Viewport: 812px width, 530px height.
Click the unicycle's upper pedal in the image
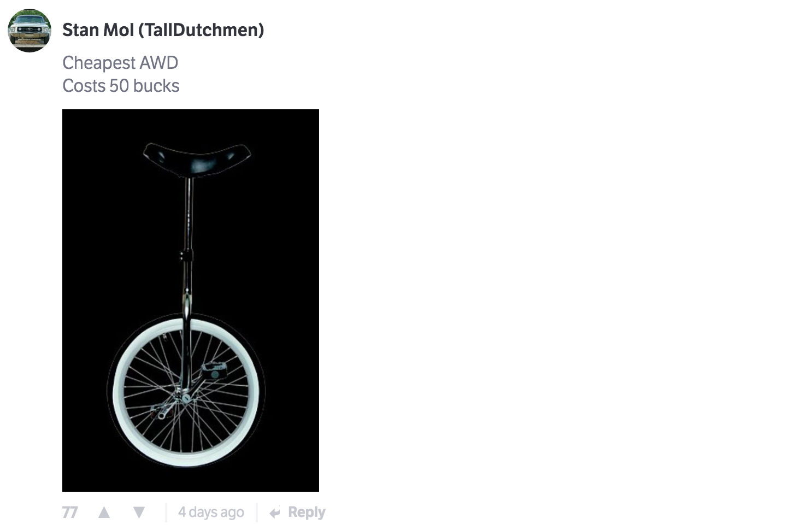[215, 370]
